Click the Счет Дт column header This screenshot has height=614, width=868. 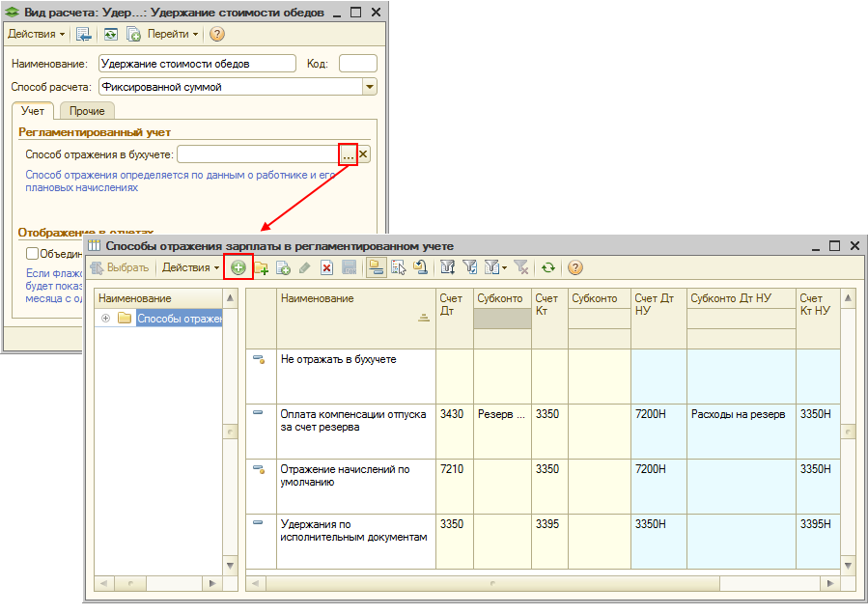pos(453,305)
